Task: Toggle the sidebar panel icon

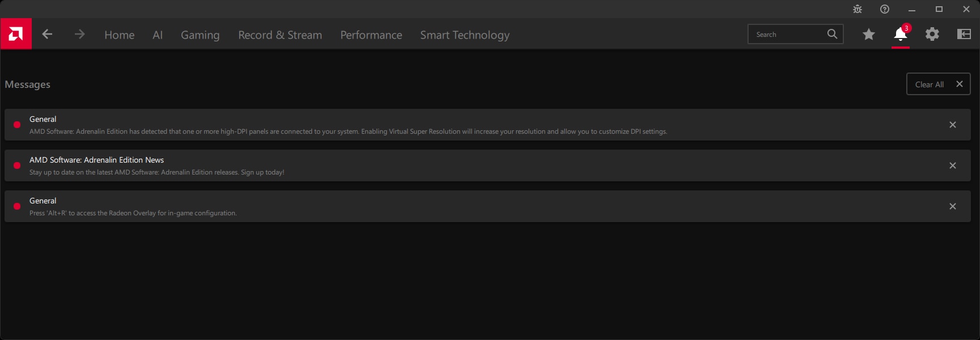Action: (x=964, y=34)
